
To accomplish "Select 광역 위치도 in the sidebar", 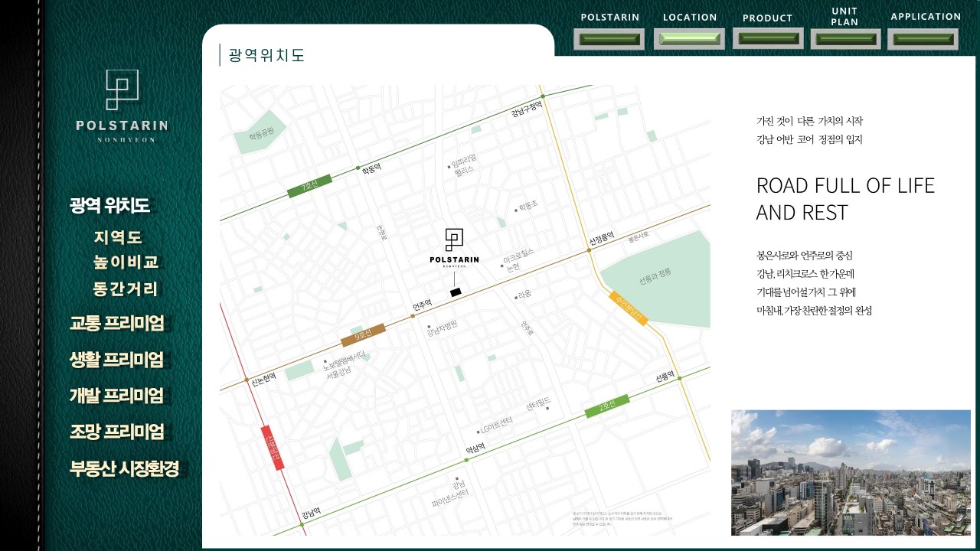I will click(x=109, y=205).
